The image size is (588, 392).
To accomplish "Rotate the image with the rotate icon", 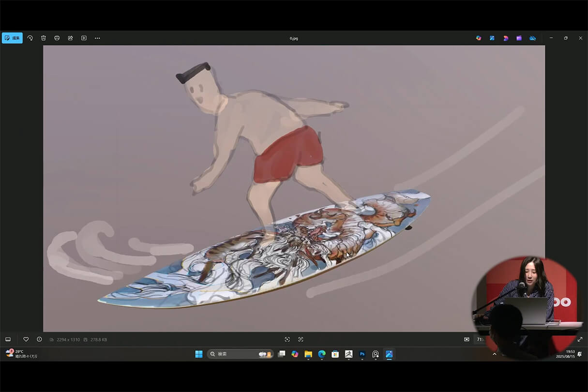I will [30, 38].
